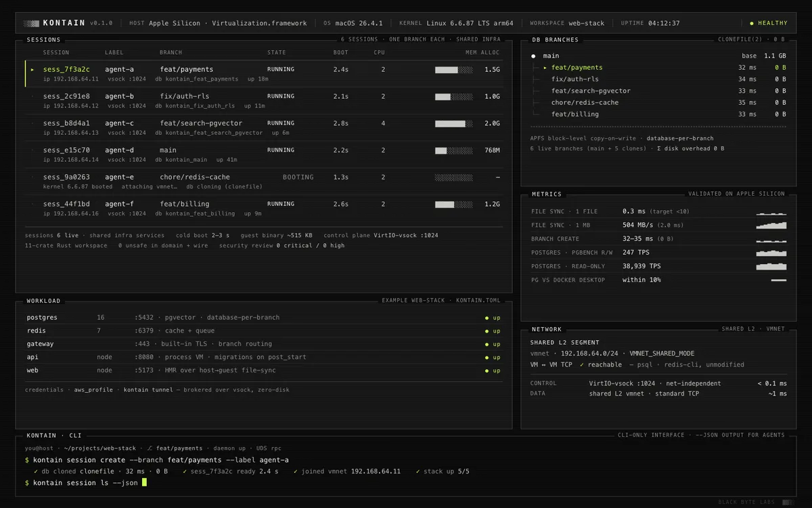The width and height of the screenshot is (812, 508).
Task: Click the memory bar for agent-f session
Action: coord(453,204)
